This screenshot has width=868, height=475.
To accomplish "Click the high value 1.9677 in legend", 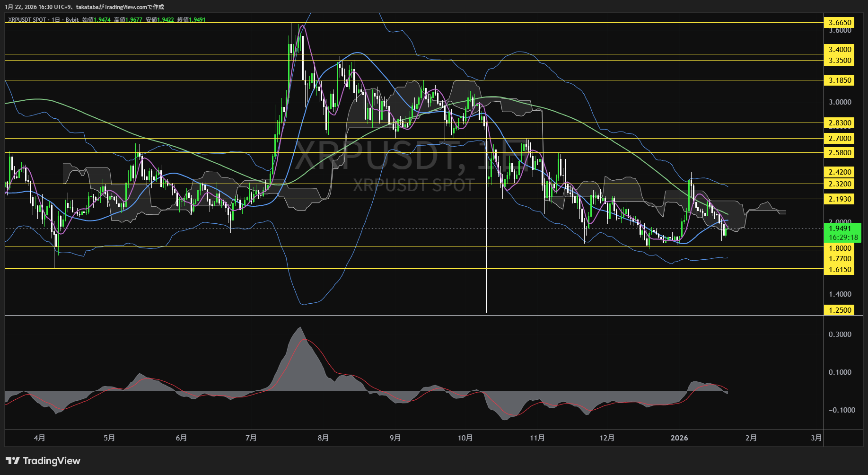I will (x=134, y=20).
